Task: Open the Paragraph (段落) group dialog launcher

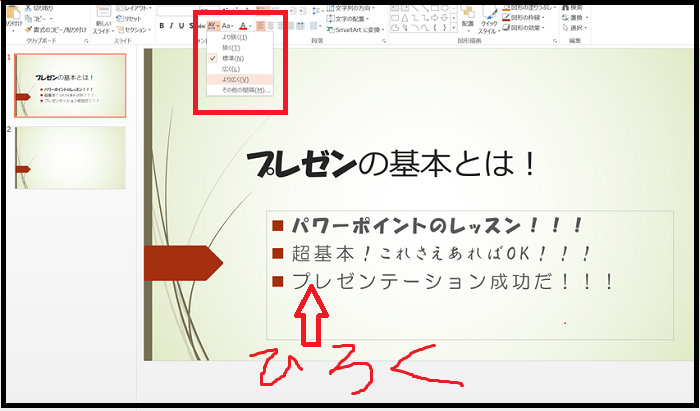Action: coord(384,41)
